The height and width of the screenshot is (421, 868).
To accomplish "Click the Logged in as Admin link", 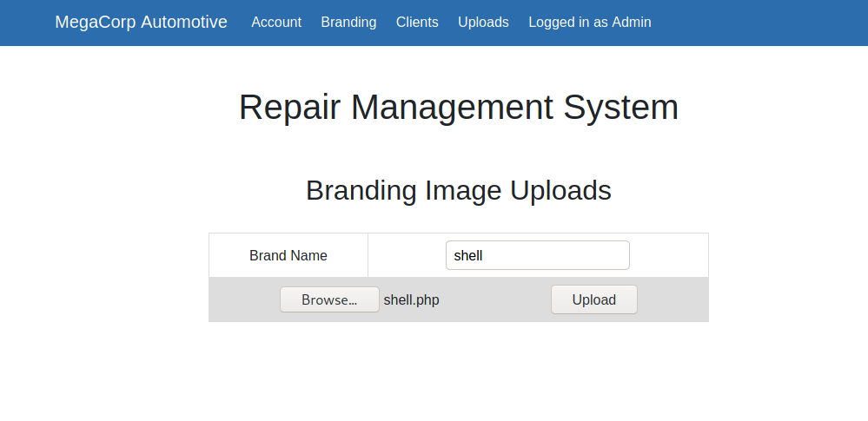I will point(589,23).
